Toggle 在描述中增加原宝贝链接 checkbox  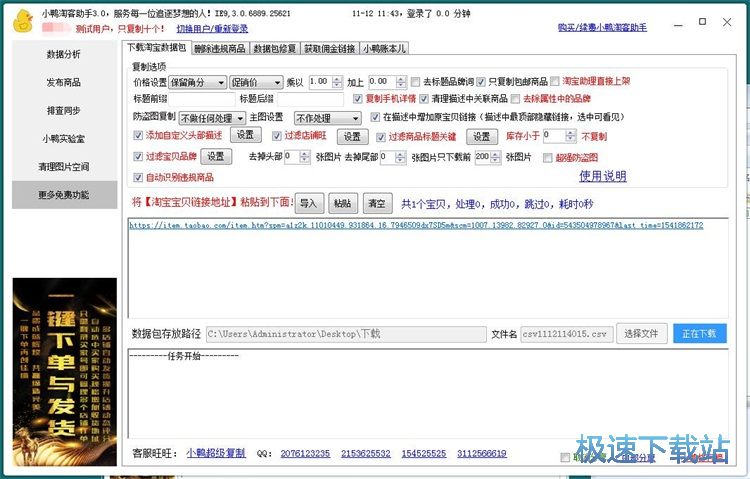click(x=375, y=117)
